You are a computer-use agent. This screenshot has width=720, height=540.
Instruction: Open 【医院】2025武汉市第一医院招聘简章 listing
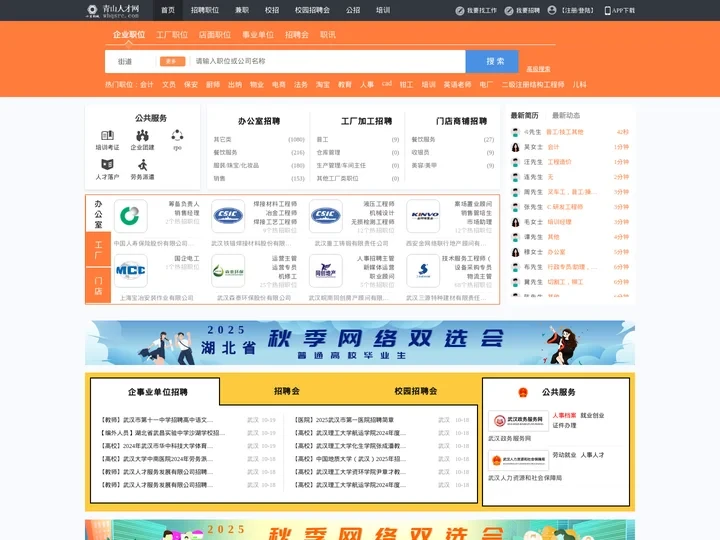coord(344,420)
